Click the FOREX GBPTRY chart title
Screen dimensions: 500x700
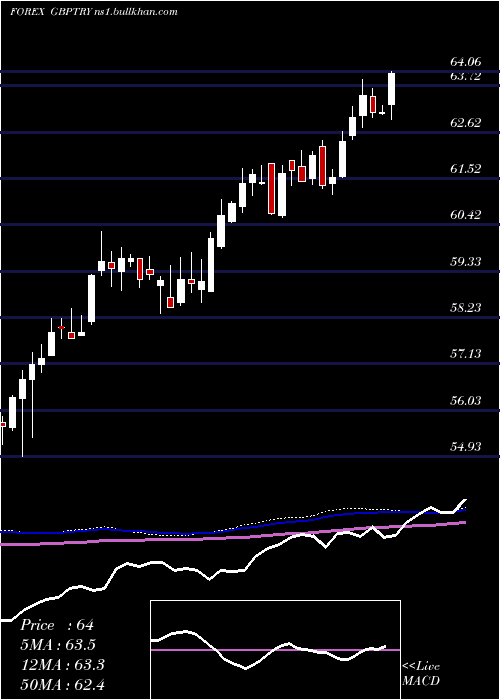[94, 12]
